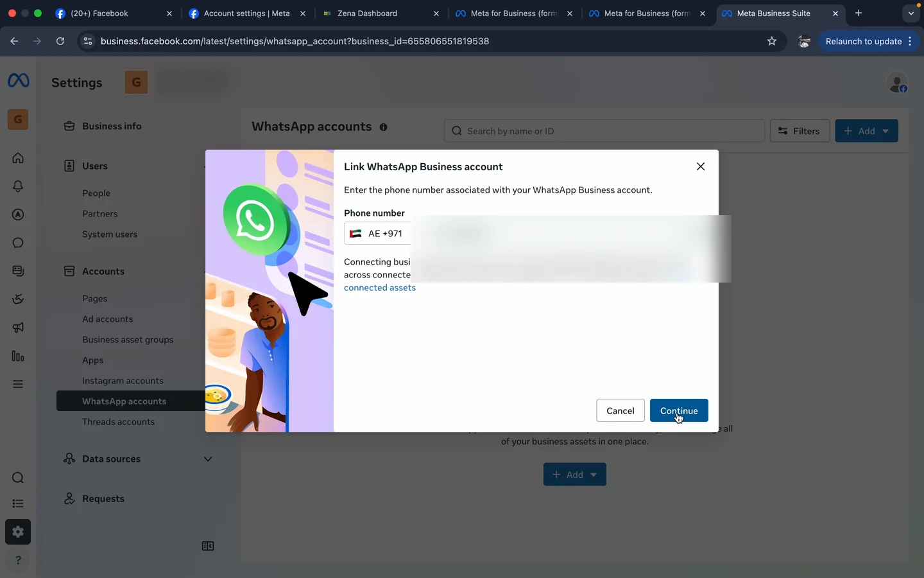Expand the Data sources section chevron

click(208, 459)
